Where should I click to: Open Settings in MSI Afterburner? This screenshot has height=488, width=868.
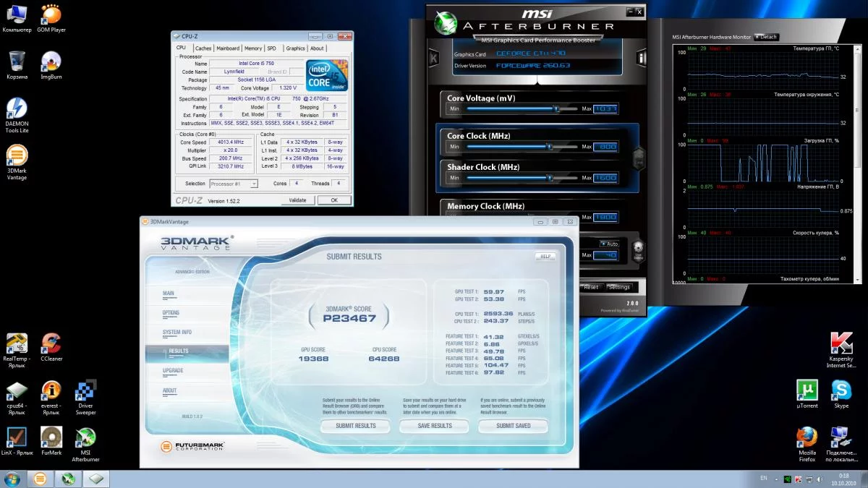(x=619, y=287)
